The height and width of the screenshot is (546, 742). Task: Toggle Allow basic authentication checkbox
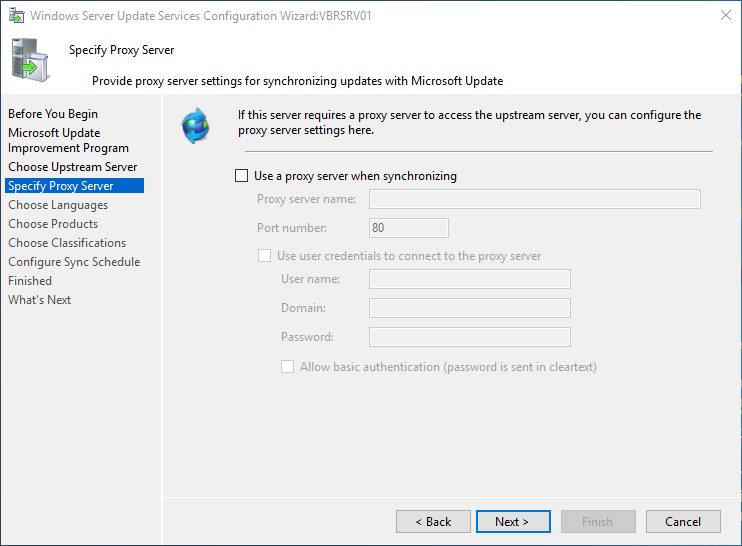point(288,367)
